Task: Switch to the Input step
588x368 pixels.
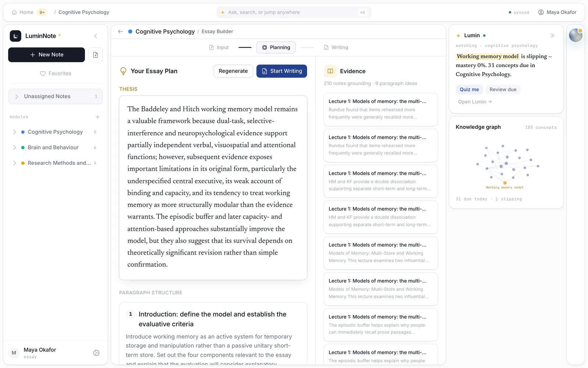Action: pyautogui.click(x=219, y=47)
